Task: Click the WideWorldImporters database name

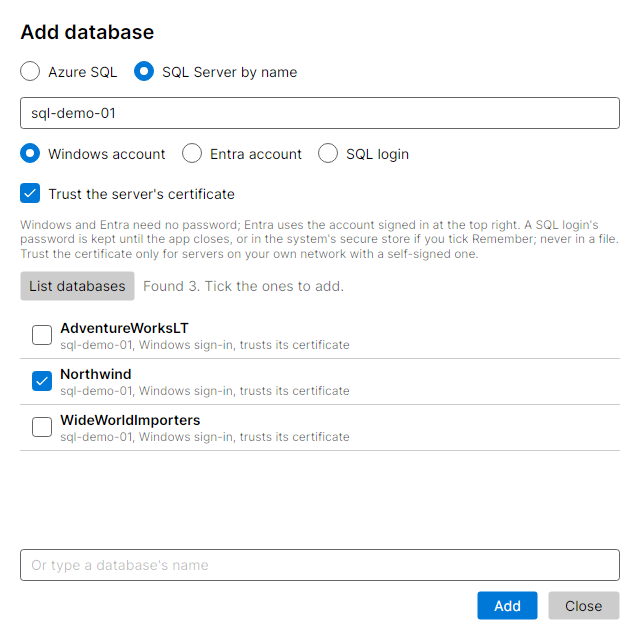Action: tap(130, 420)
